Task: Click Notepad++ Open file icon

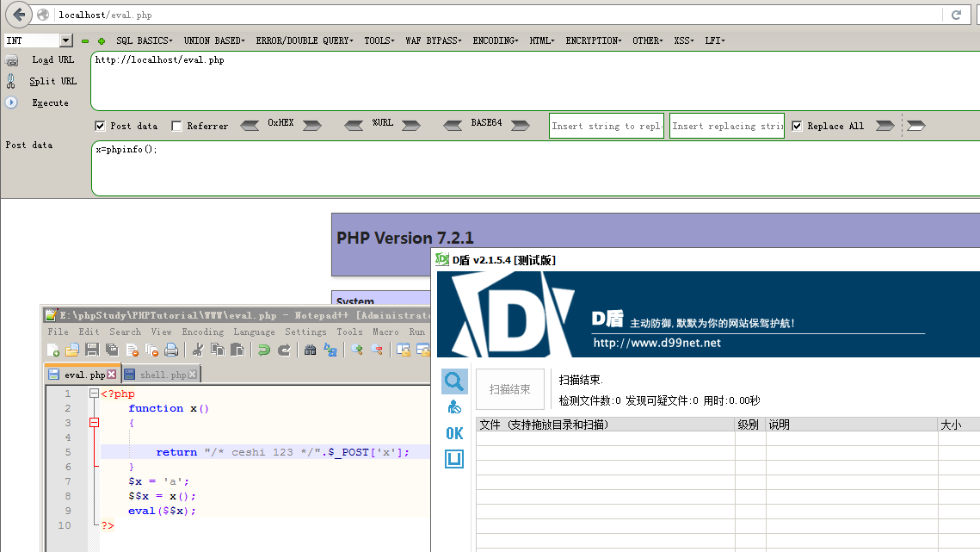Action: [72, 350]
